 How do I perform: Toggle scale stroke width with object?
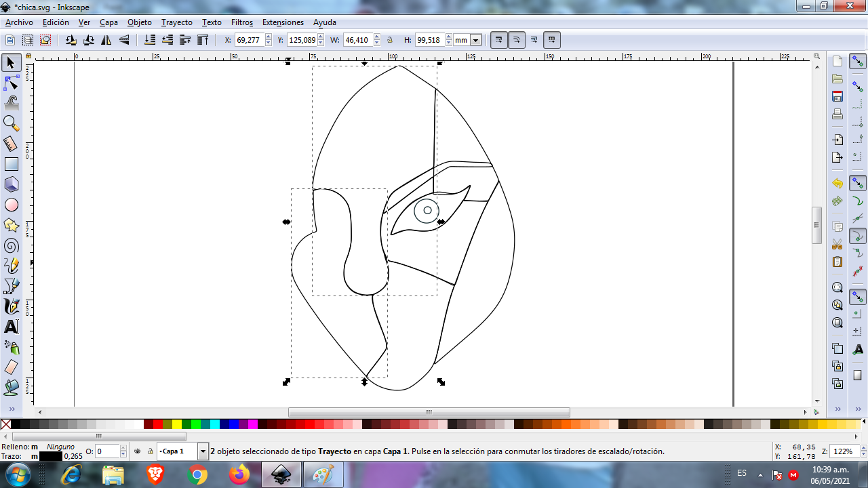coord(499,40)
